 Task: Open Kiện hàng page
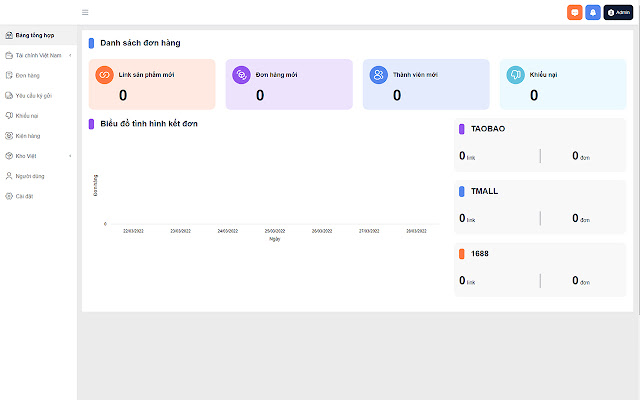(38, 136)
